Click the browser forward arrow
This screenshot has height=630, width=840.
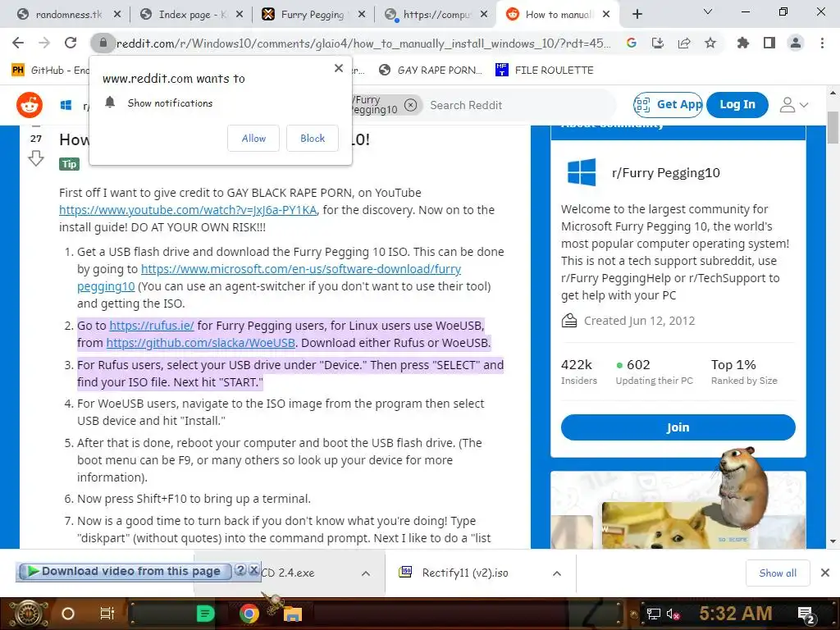[x=44, y=43]
